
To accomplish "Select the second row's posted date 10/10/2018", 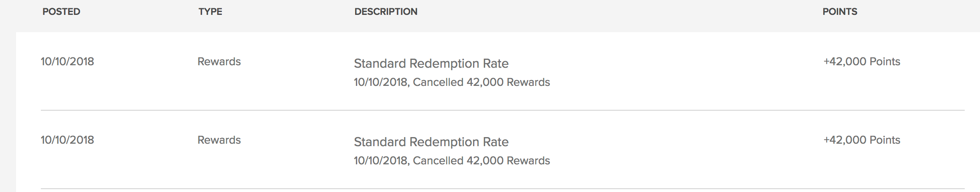I will 67,140.
